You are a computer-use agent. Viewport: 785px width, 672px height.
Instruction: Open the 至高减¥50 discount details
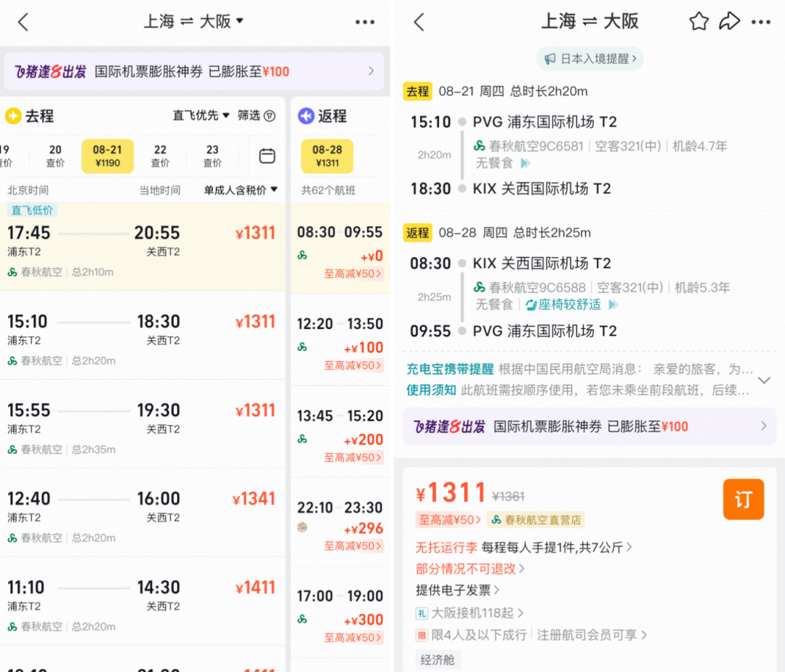click(x=449, y=520)
